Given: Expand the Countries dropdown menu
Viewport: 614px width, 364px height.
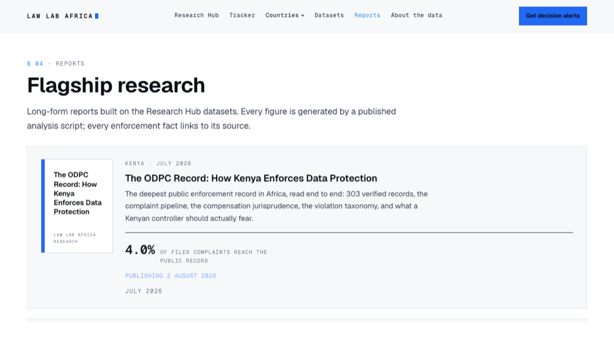Looking at the screenshot, I should click(285, 15).
